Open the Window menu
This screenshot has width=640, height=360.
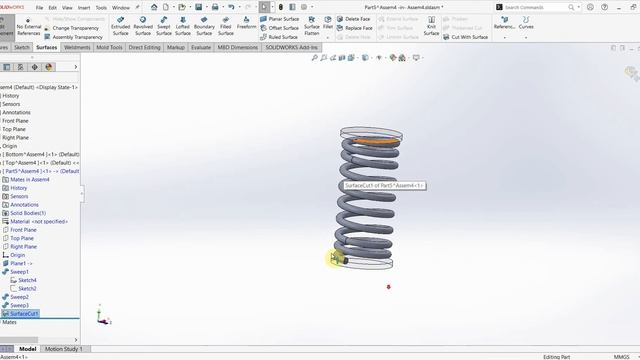pos(120,7)
